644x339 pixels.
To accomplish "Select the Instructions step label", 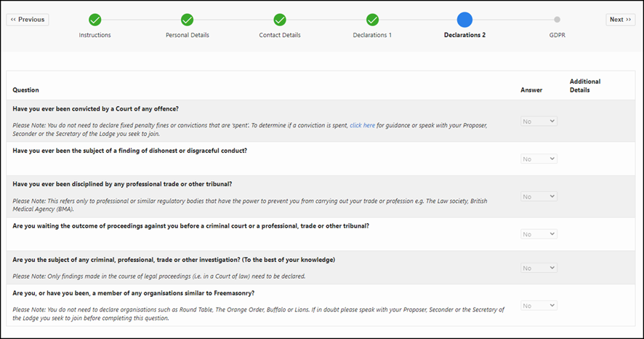I will coord(94,35).
